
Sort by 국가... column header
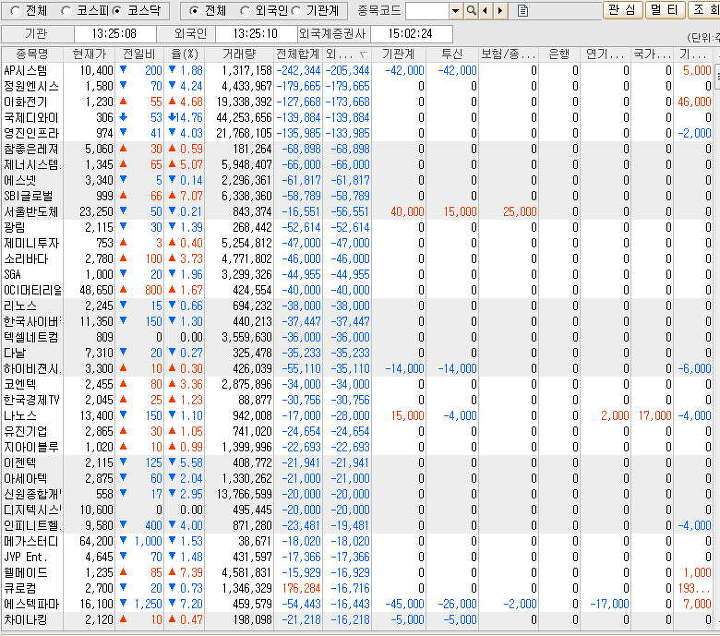652,54
